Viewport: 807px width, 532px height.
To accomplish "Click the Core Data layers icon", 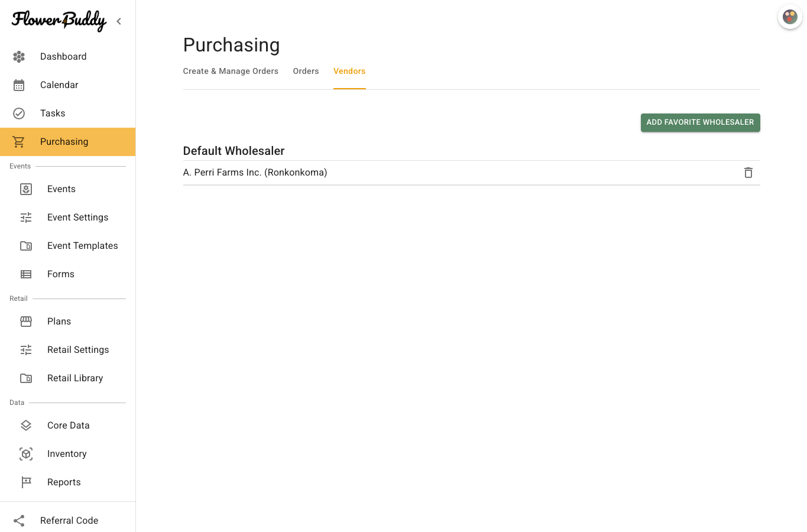I will [26, 426].
